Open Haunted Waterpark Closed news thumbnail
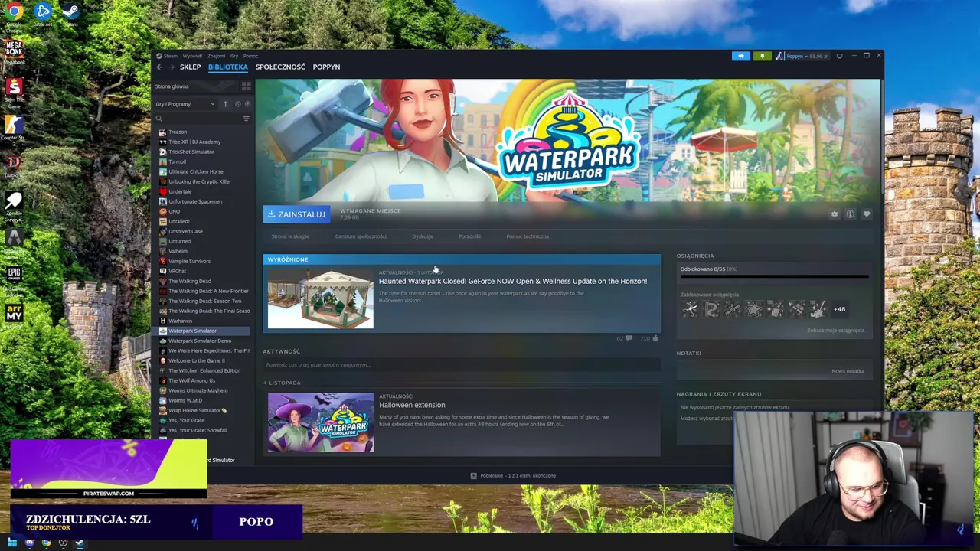This screenshot has height=551, width=980. click(321, 298)
